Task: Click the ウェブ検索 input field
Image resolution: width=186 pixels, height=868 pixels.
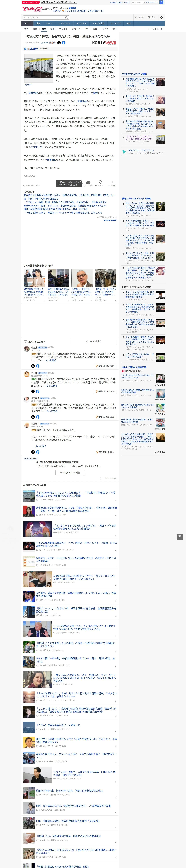Action: (x=137, y=2)
